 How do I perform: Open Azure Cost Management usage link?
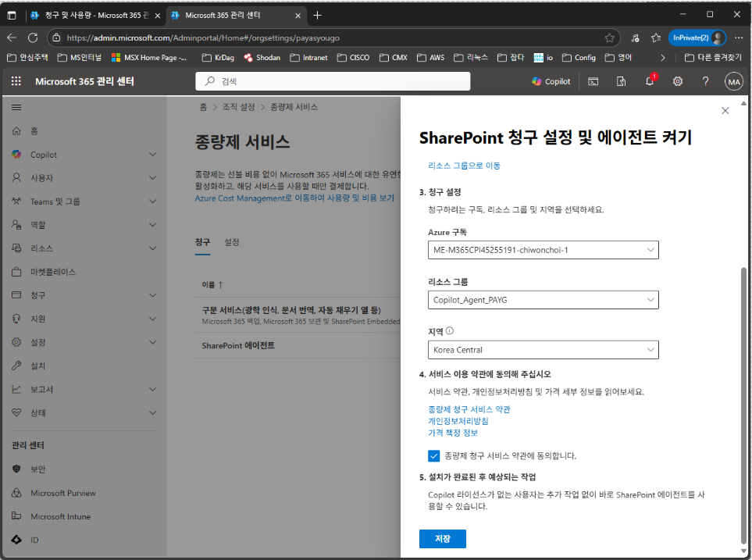tap(294, 198)
